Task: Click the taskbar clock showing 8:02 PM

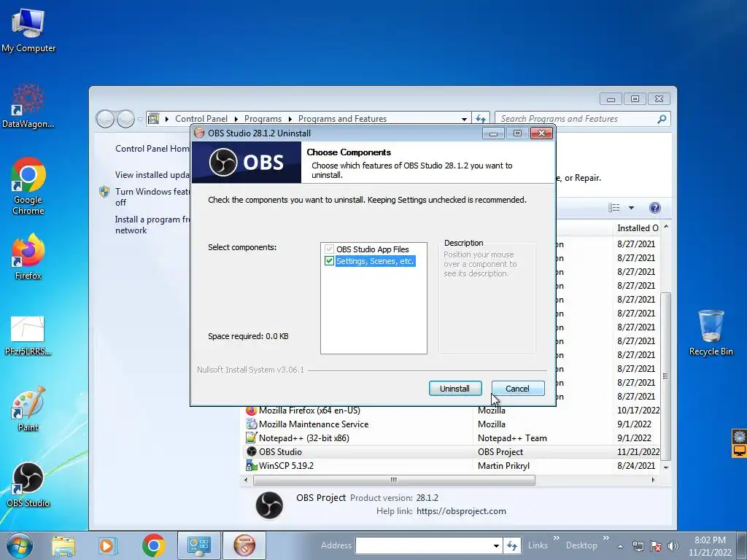Action: (710, 546)
